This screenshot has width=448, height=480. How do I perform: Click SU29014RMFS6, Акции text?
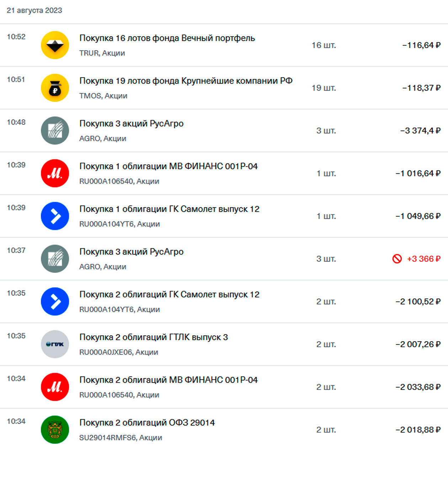coord(121,437)
